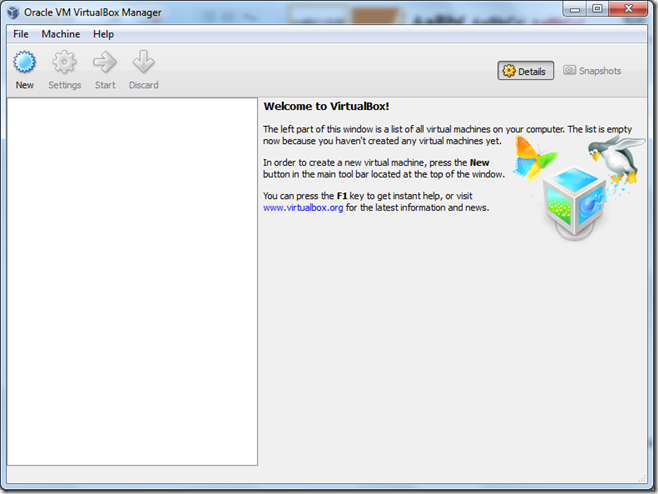This screenshot has width=658, height=494.
Task: Click the resize grip in window corner
Action: click(x=642, y=478)
